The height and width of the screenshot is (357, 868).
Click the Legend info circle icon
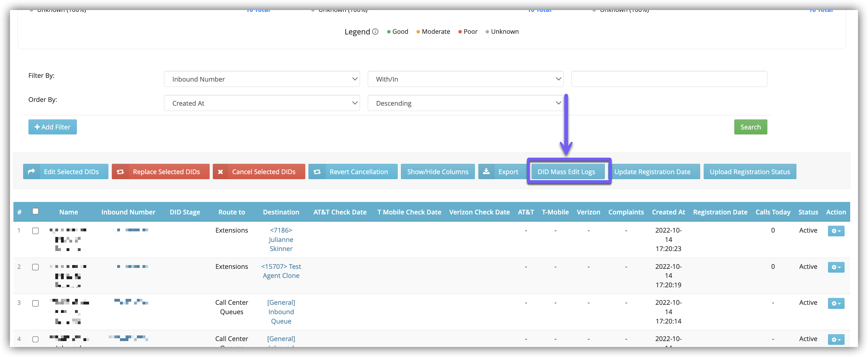coord(375,32)
